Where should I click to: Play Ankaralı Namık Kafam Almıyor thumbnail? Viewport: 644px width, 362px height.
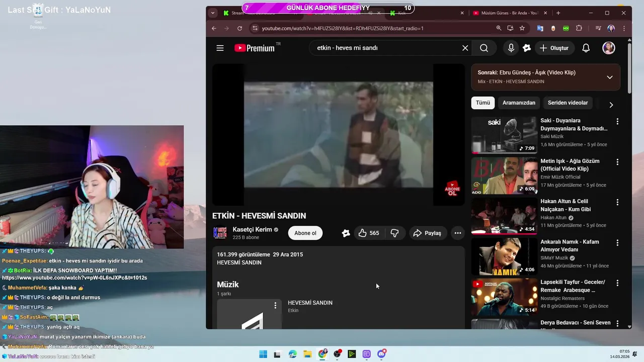tap(504, 256)
